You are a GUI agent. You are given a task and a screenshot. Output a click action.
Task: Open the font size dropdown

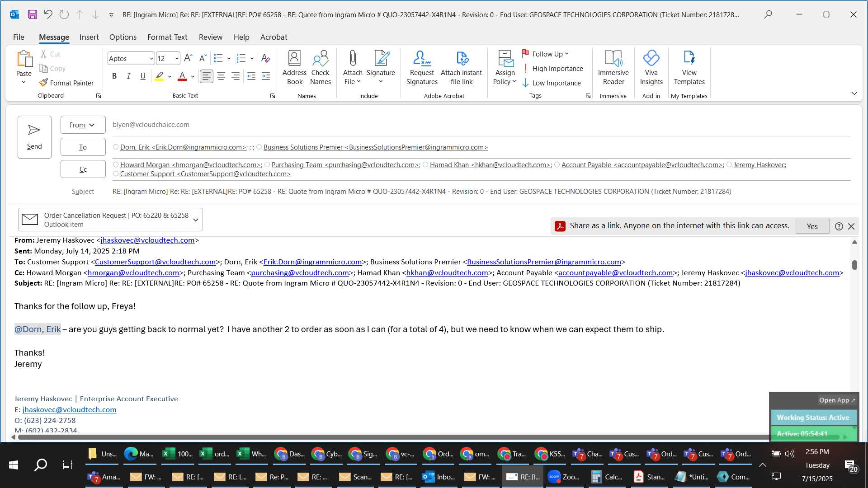point(177,58)
